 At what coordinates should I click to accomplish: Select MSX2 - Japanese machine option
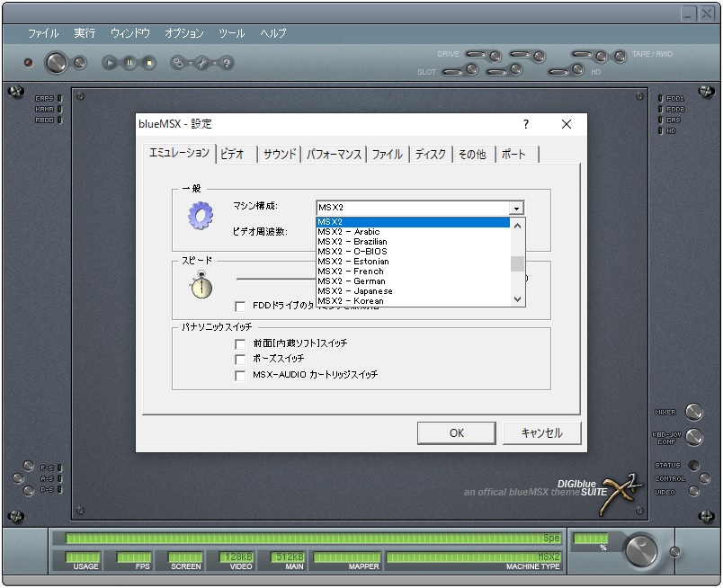[413, 291]
